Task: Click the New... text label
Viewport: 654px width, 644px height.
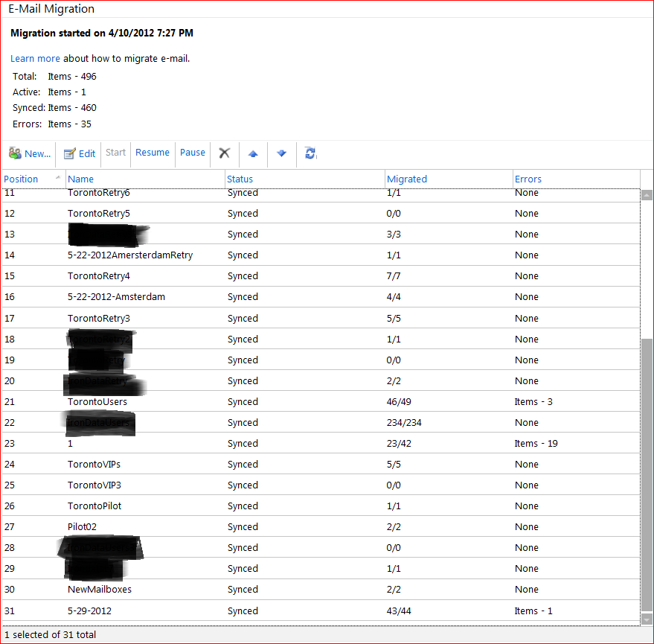Action: 37,153
